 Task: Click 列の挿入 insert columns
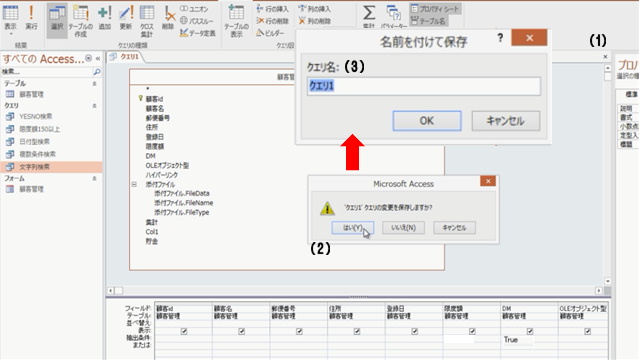coord(314,9)
